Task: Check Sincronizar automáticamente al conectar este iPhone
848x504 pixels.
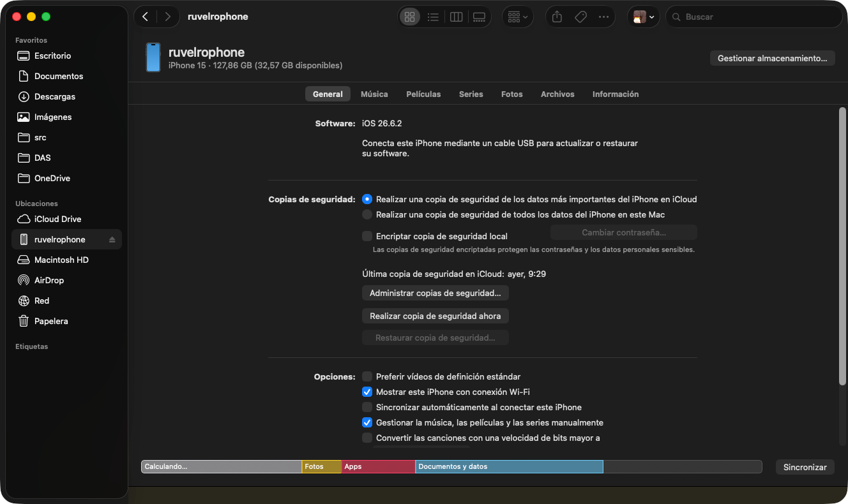Action: [x=367, y=407]
